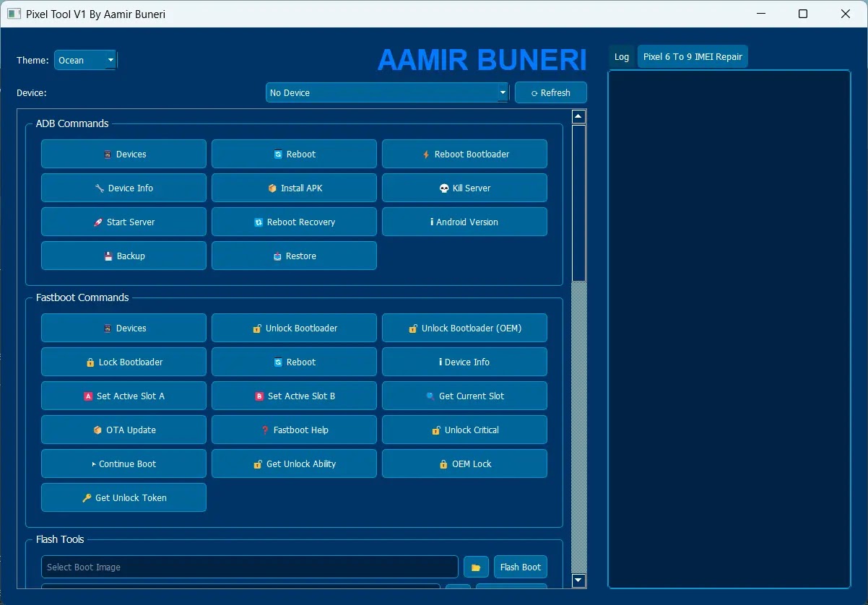This screenshot has width=868, height=605.
Task: Click the vertical scrollbar thumb
Action: pos(578,202)
